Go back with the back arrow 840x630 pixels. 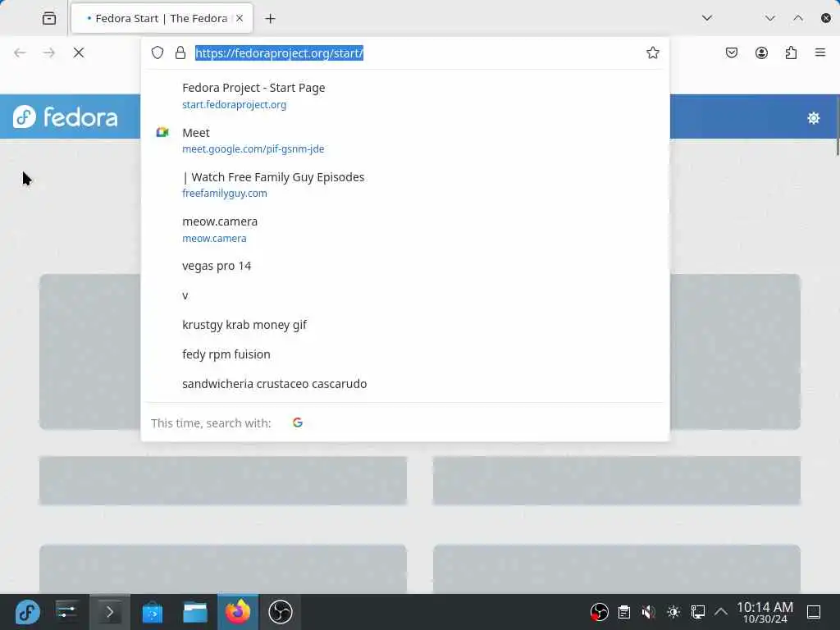20,52
